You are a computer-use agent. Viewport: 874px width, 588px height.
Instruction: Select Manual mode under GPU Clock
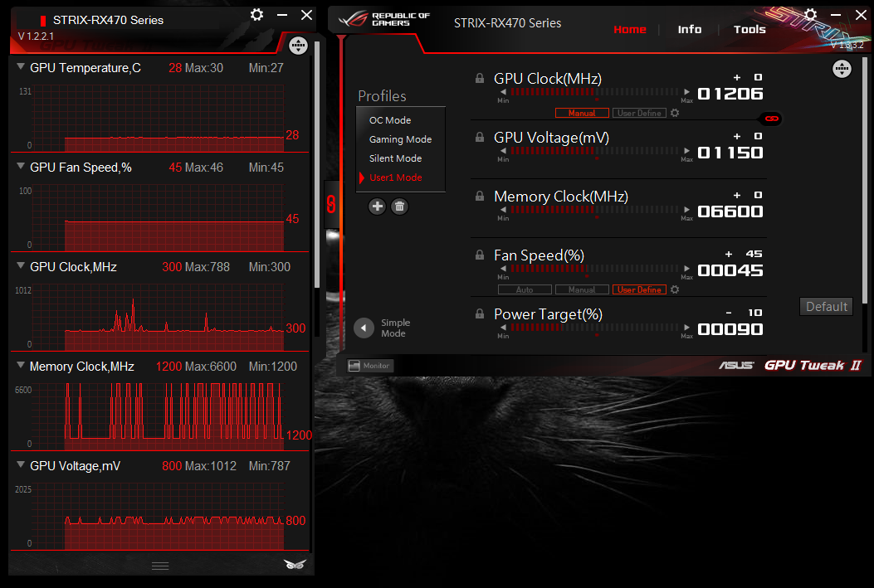(x=582, y=113)
